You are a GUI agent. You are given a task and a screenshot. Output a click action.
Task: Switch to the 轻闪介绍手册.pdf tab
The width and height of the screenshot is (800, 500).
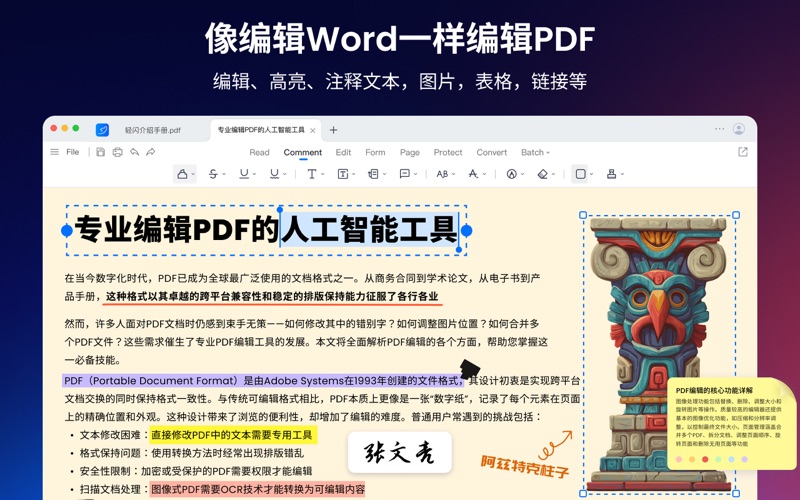tap(153, 130)
